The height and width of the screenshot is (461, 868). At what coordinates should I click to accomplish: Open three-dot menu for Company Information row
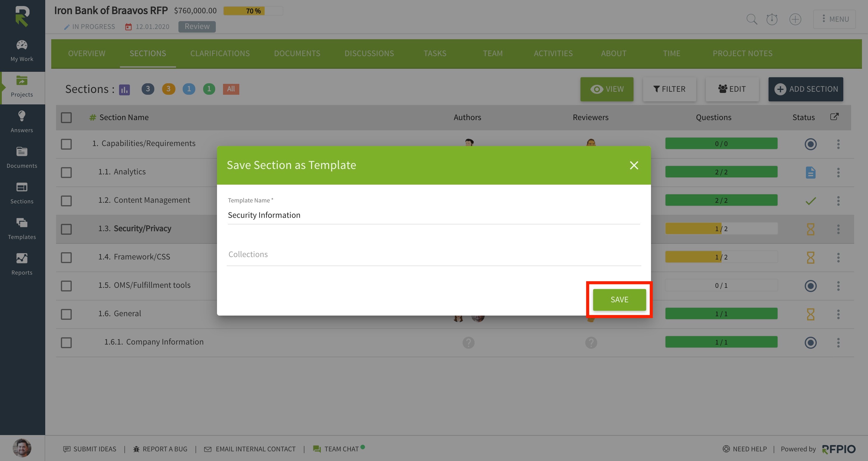coord(838,342)
